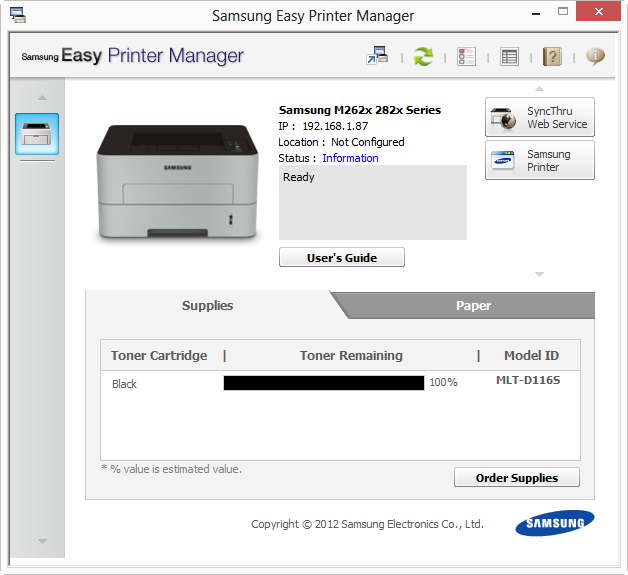Click the up arrow above SyncThru
This screenshot has width=628, height=575.
tap(539, 88)
